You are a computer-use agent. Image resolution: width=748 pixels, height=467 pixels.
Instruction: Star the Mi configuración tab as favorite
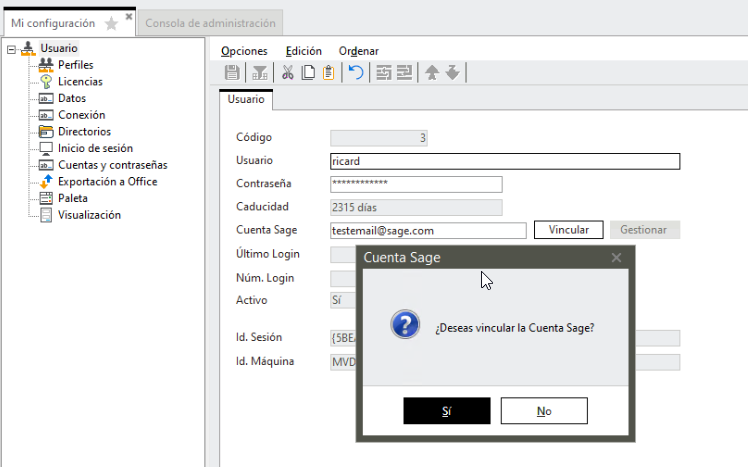point(111,23)
